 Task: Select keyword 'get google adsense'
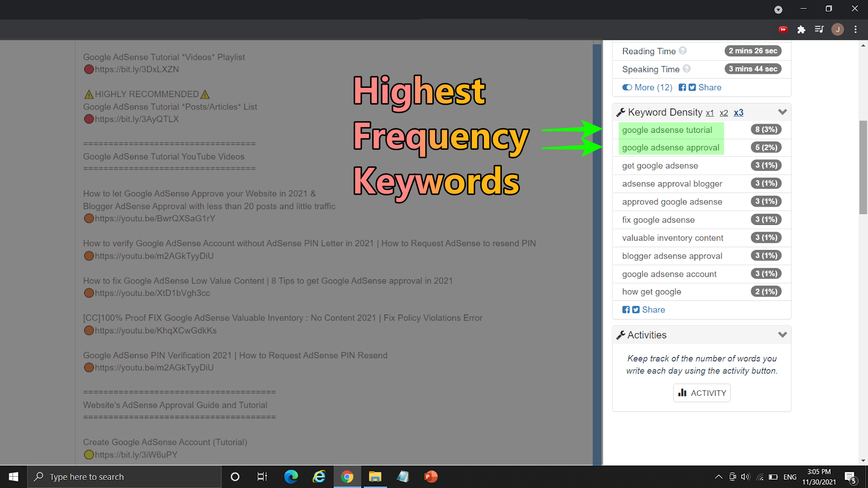(x=660, y=165)
